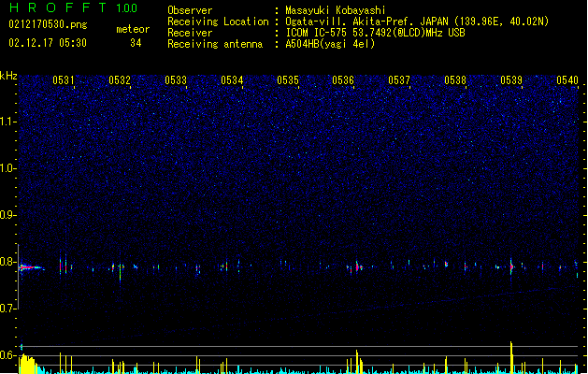Click the Observer label
The image size is (588, 374).
tap(190, 10)
